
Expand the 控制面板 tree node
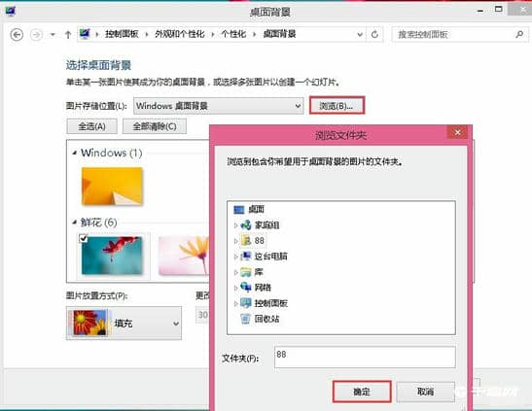(235, 303)
